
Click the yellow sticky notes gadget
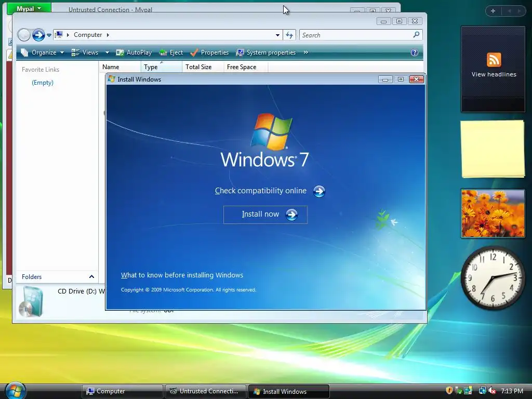pos(493,149)
